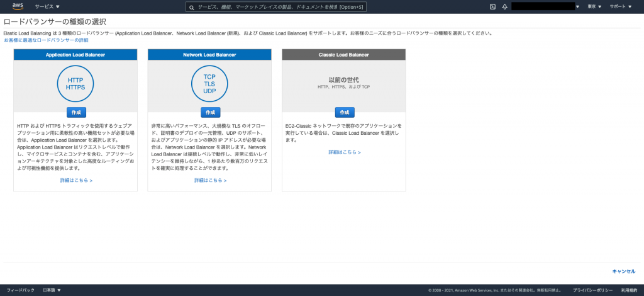Open the サポート support menu
Image resolution: width=644 pixels, height=296 pixels.
(x=621, y=6)
